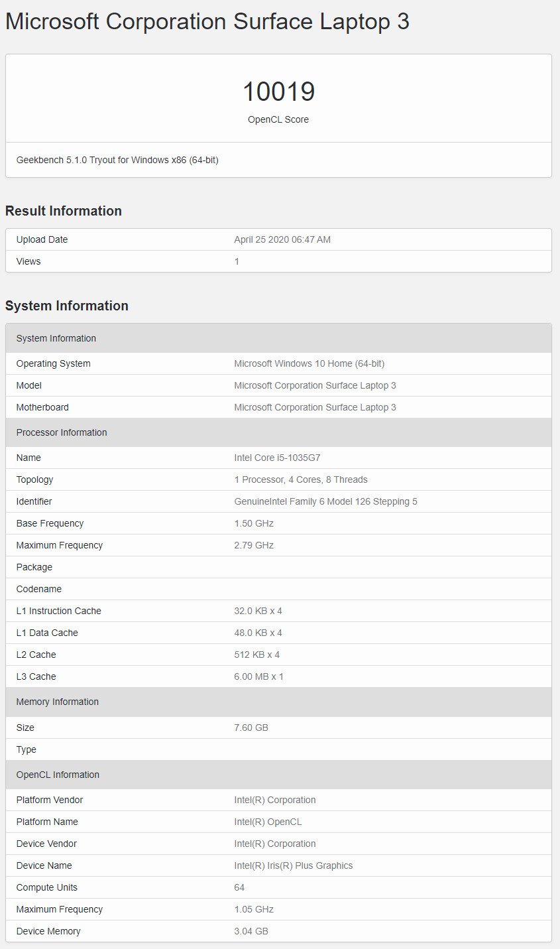Click the "OpenCL Score" caption under the score
Viewport: 560px width, 949px height.
point(278,120)
